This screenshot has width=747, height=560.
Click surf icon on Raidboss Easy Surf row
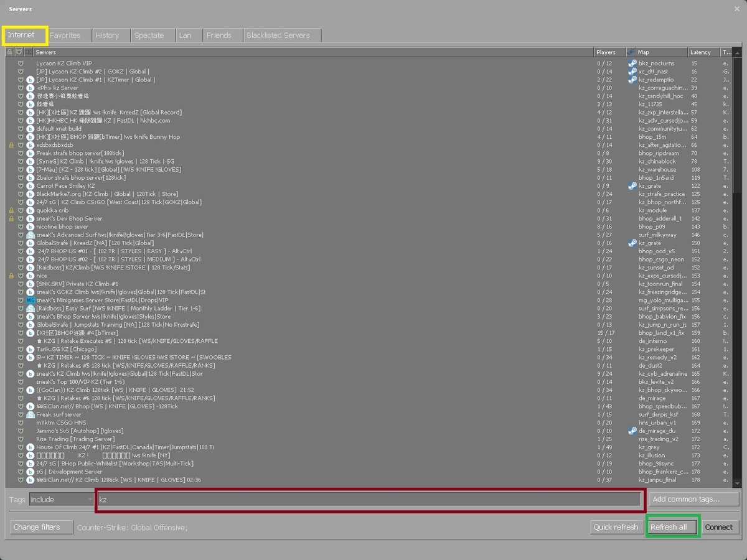click(x=30, y=308)
